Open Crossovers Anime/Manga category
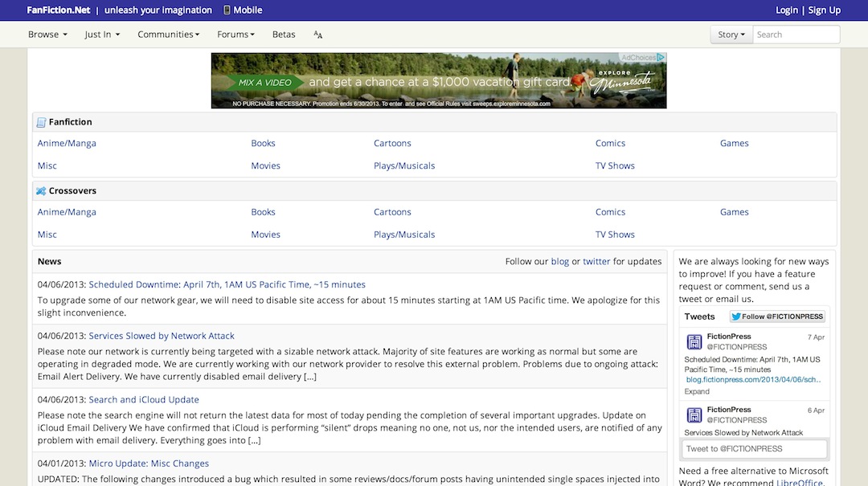Screen dimensions: 868x486 pos(67,212)
